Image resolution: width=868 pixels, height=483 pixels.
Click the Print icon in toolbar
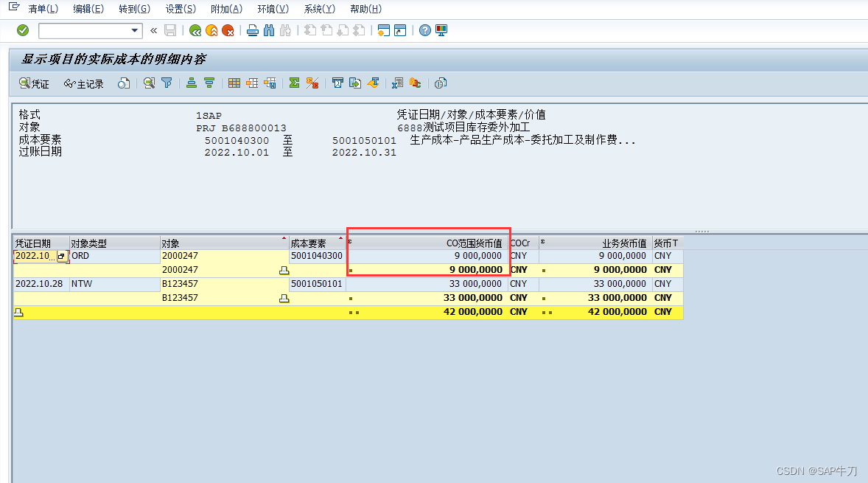(253, 30)
